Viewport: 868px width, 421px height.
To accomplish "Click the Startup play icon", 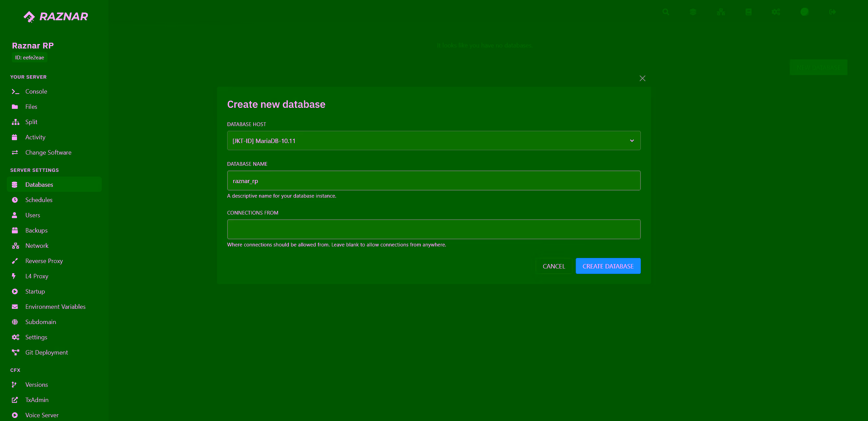I will click(x=15, y=292).
